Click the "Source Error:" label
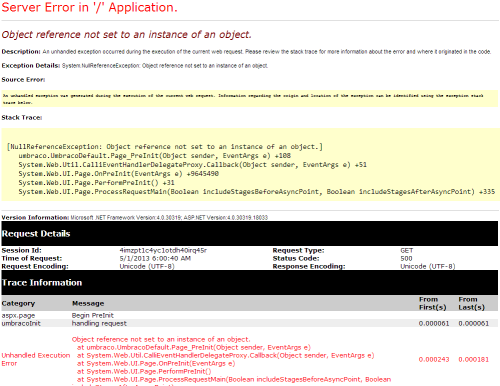 [x=23, y=80]
